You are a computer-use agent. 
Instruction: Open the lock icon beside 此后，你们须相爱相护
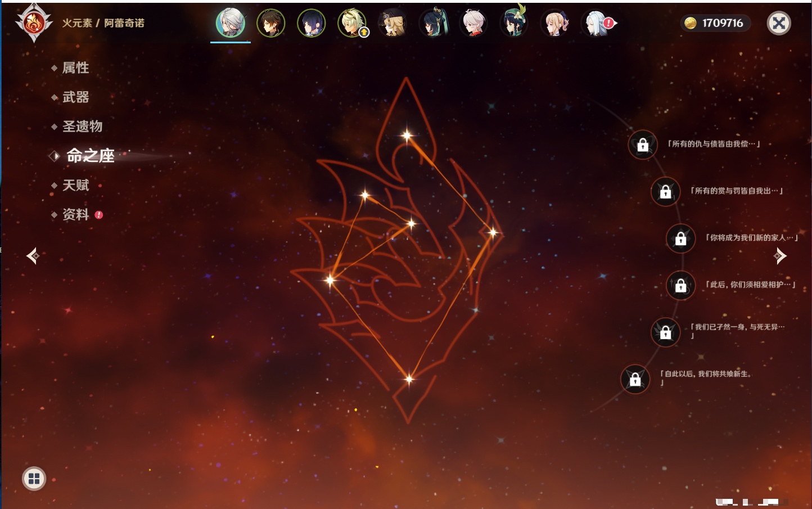coord(681,285)
